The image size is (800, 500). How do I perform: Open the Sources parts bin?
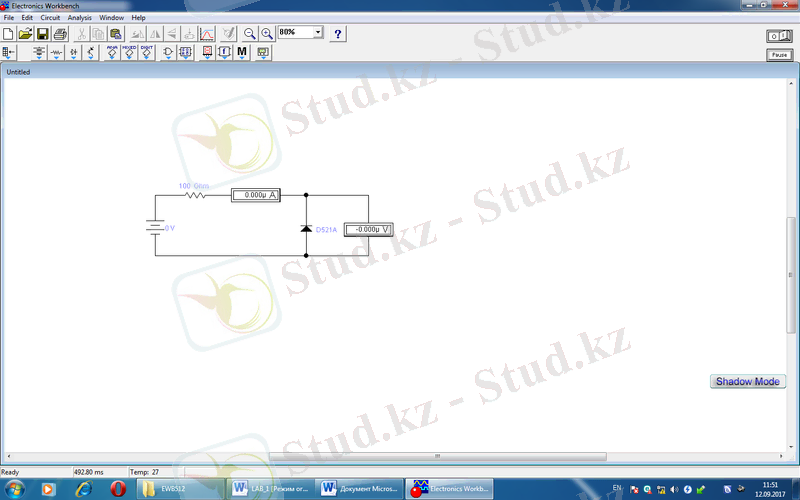(x=39, y=53)
